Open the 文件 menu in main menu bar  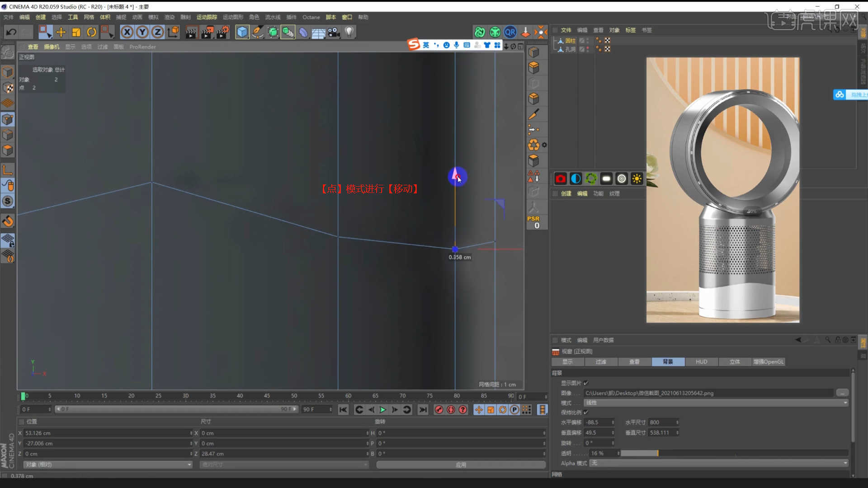9,17
